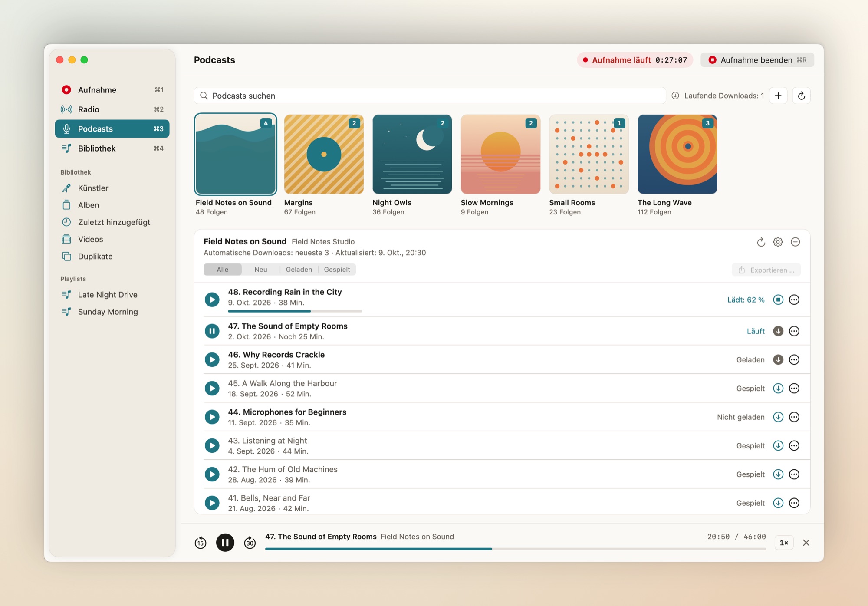Open the Sunday Morning playlist
The width and height of the screenshot is (868, 606).
[x=112, y=312]
